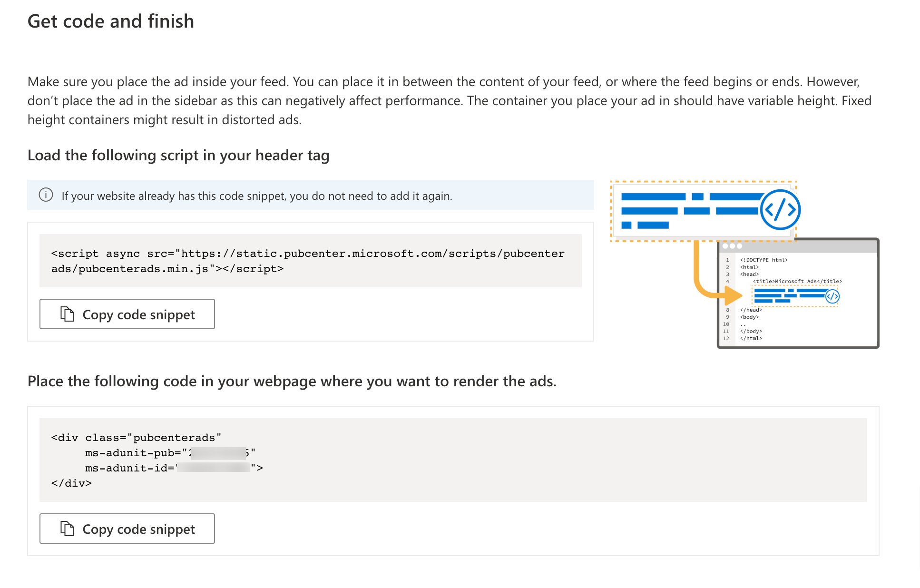This screenshot has height=588, width=920.
Task: Click the copy icon beside the header script
Action: pos(67,314)
